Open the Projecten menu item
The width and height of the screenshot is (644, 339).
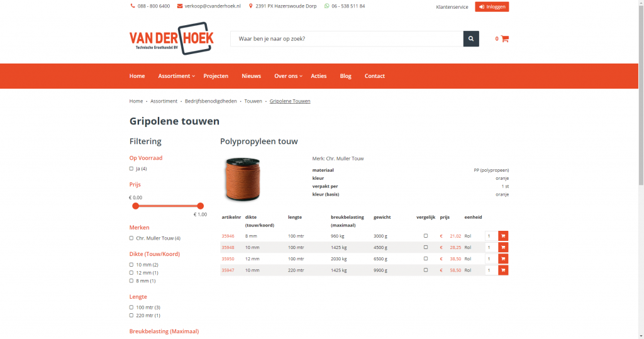216,76
